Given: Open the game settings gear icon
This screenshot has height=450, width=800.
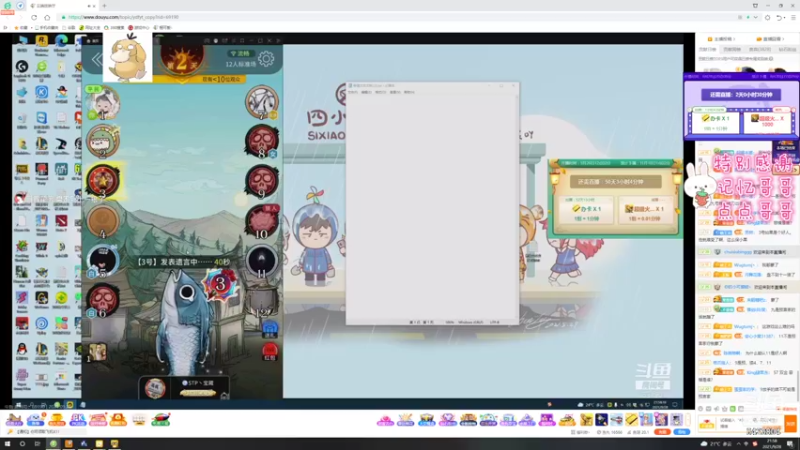Looking at the screenshot, I should (266, 59).
